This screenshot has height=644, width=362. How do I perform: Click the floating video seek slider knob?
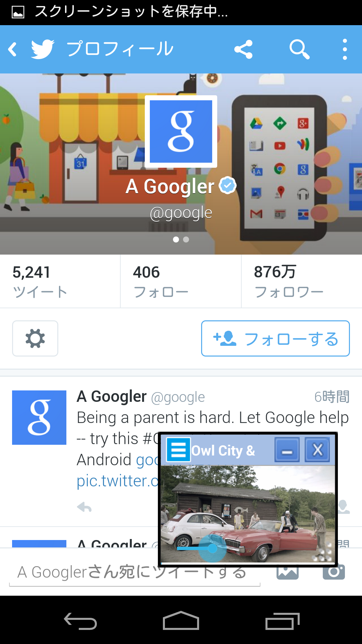tap(212, 548)
